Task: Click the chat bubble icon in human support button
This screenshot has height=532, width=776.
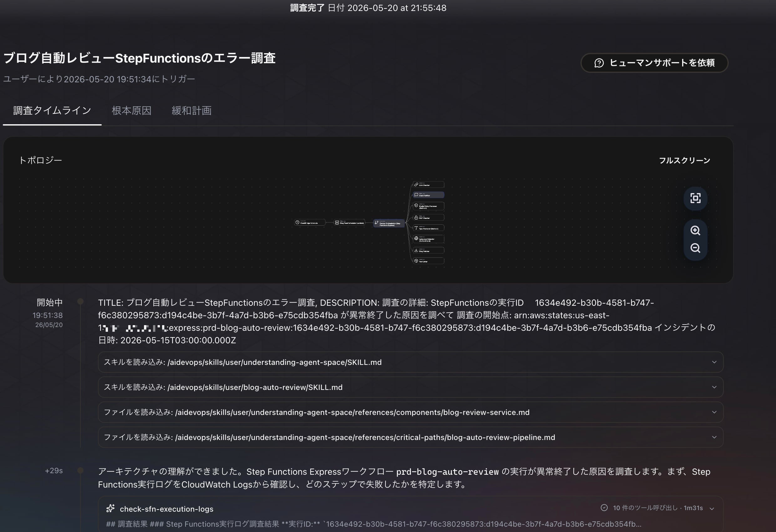Action: coord(599,63)
